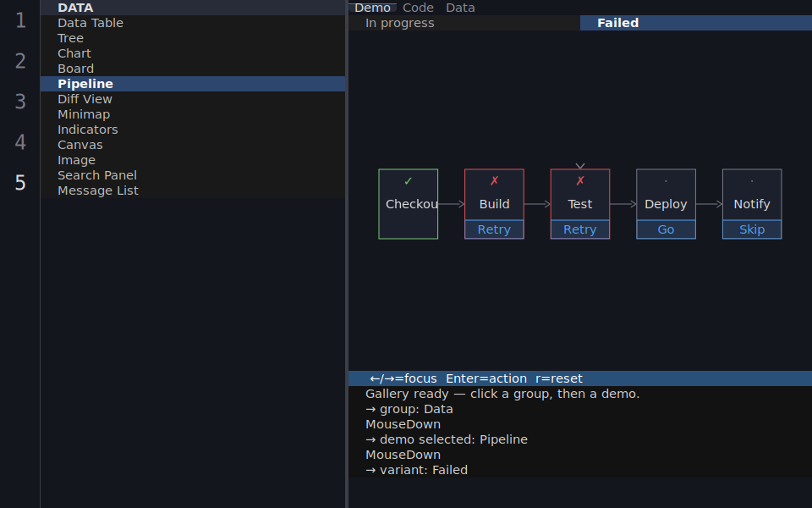812x508 pixels.
Task: Click the red X icon on the Build stage
Action: pyautogui.click(x=494, y=181)
